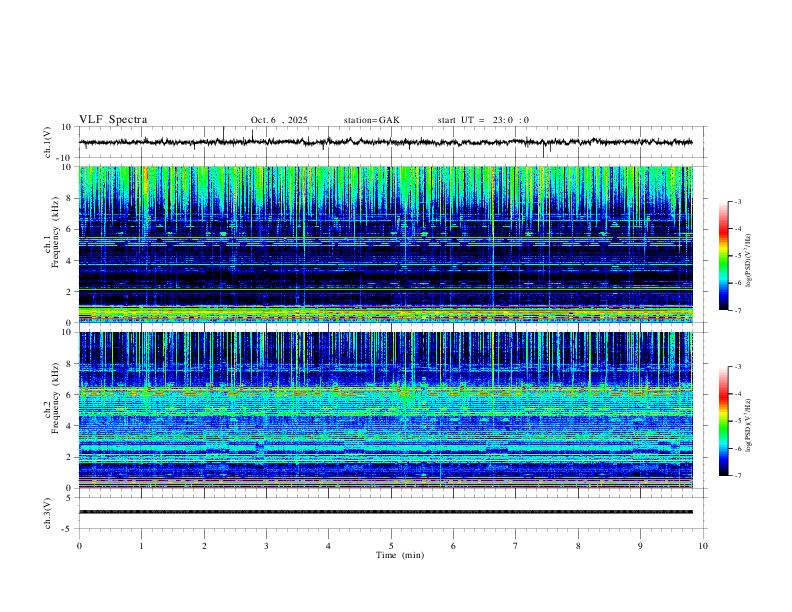Click the "-3" tick on ch.1 color bar
The height and width of the screenshot is (612, 792).
738,201
